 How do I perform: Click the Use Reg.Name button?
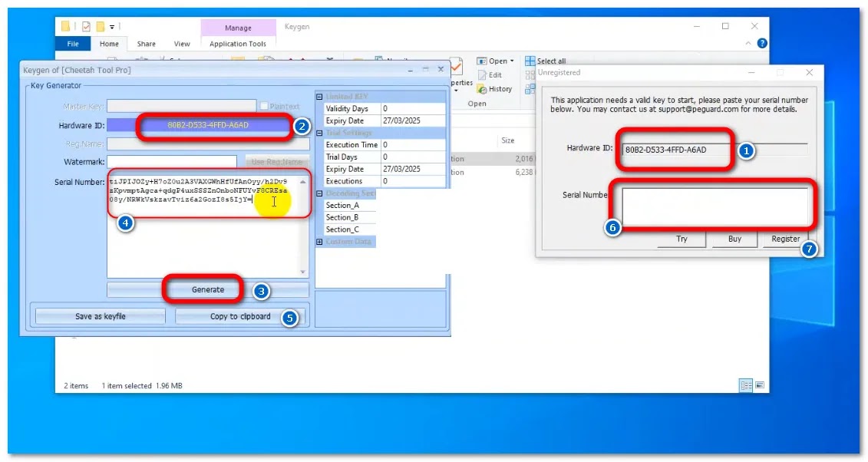pos(277,162)
